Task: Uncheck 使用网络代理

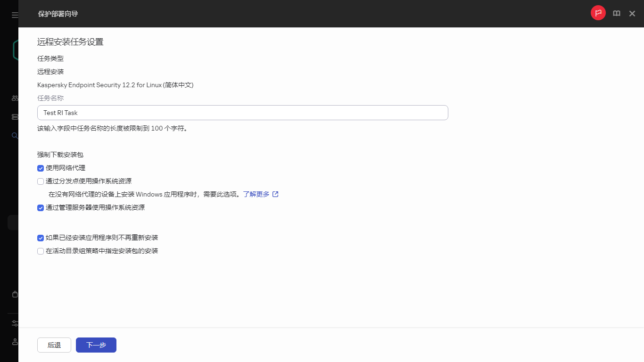Action: (x=41, y=168)
